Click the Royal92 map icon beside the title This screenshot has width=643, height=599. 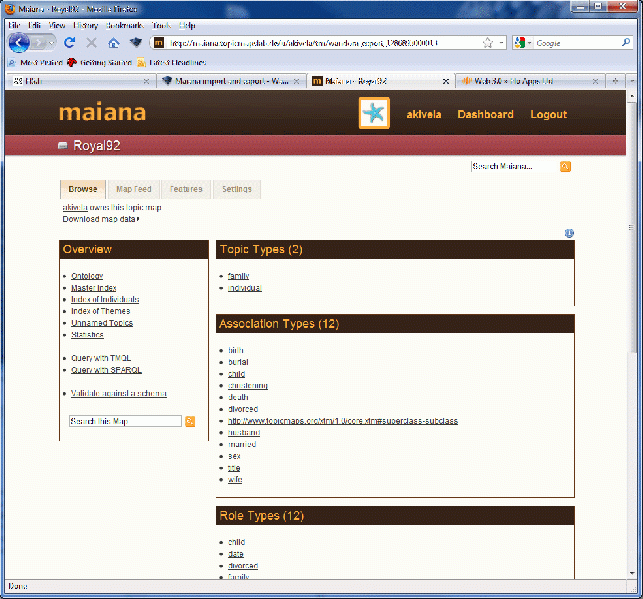pos(63,146)
